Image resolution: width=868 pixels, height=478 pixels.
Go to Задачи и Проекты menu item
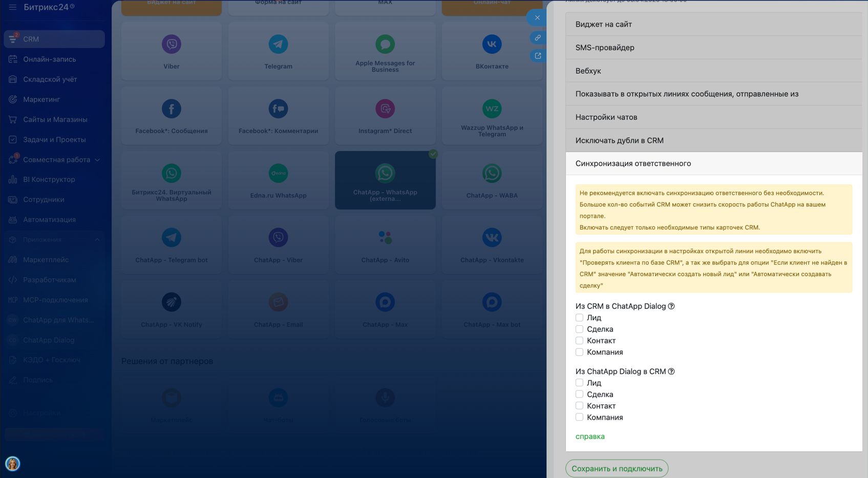pyautogui.click(x=54, y=139)
